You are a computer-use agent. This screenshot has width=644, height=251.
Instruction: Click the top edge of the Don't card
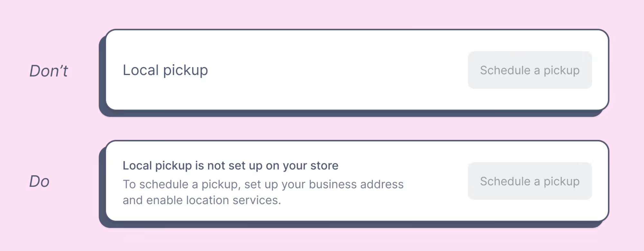tap(354, 29)
